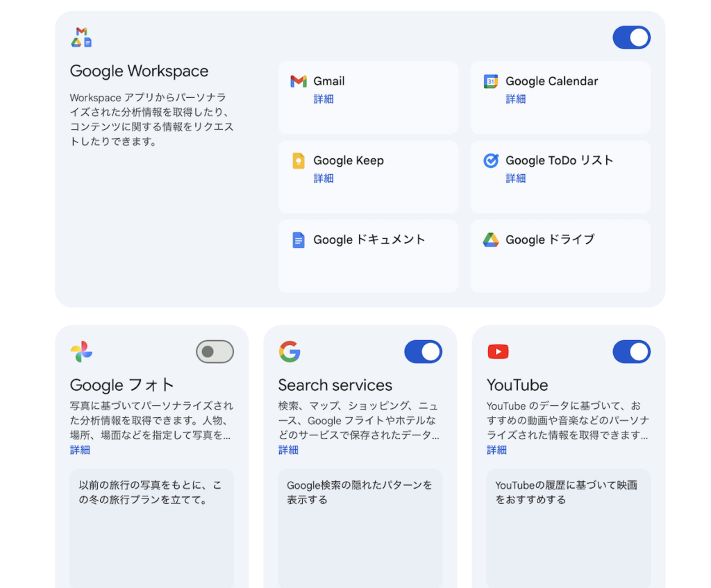The image size is (711, 588).
Task: Click the Gmail envelope icon
Action: [299, 81]
